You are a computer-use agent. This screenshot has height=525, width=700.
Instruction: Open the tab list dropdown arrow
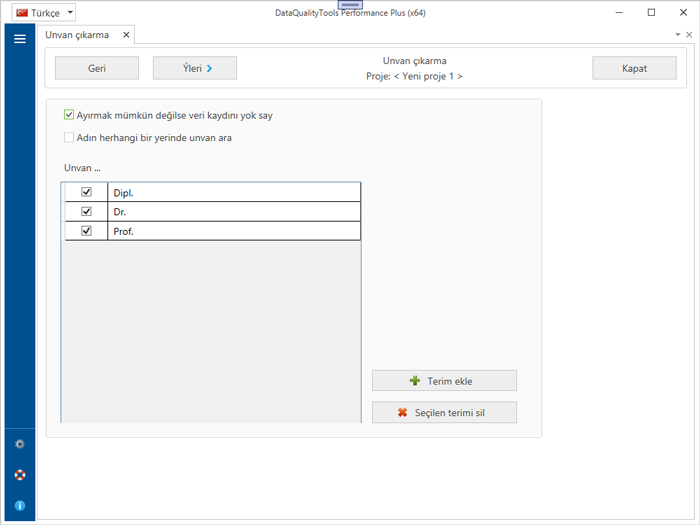pyautogui.click(x=678, y=35)
